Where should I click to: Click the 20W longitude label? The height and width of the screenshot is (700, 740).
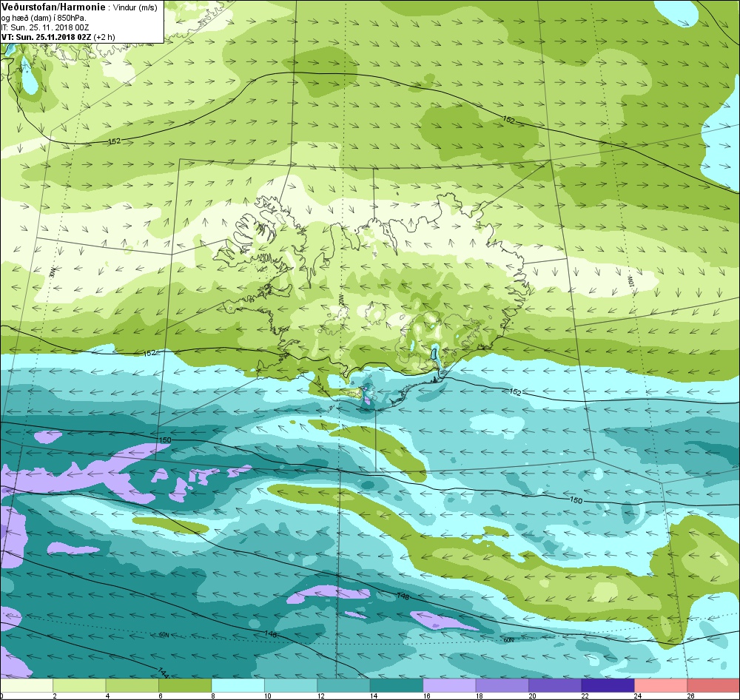click(x=341, y=299)
